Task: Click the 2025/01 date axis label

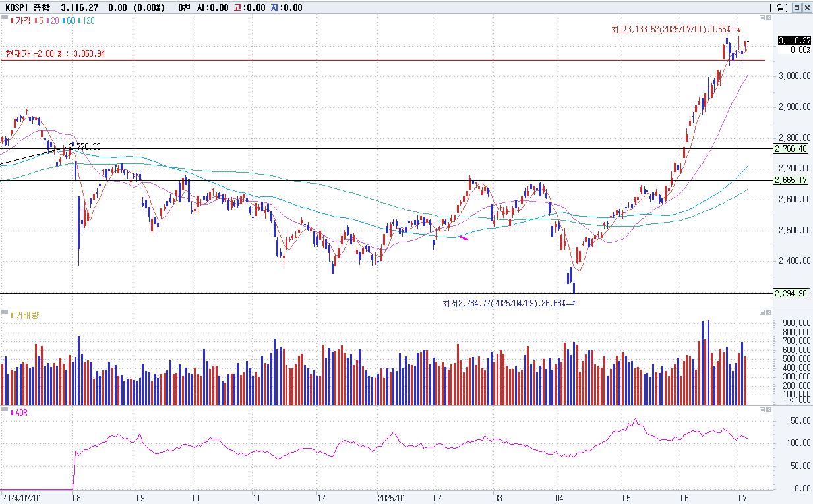Action: coord(392,498)
